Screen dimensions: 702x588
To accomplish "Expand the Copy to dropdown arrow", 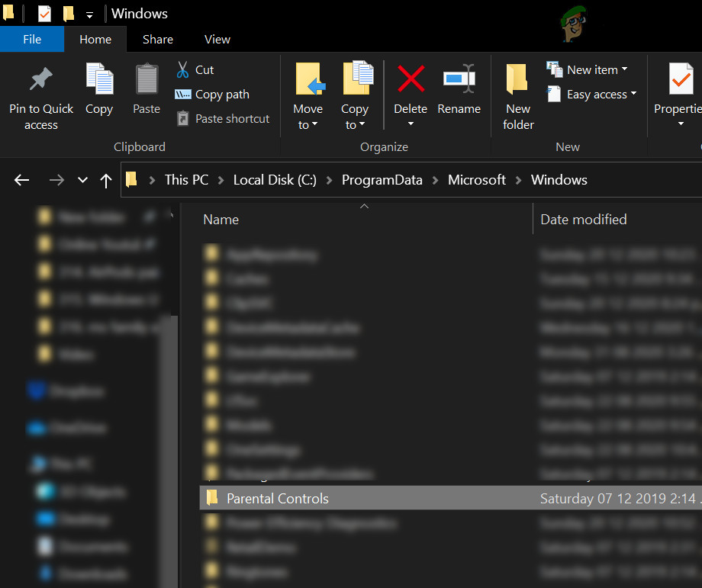I will 362,124.
